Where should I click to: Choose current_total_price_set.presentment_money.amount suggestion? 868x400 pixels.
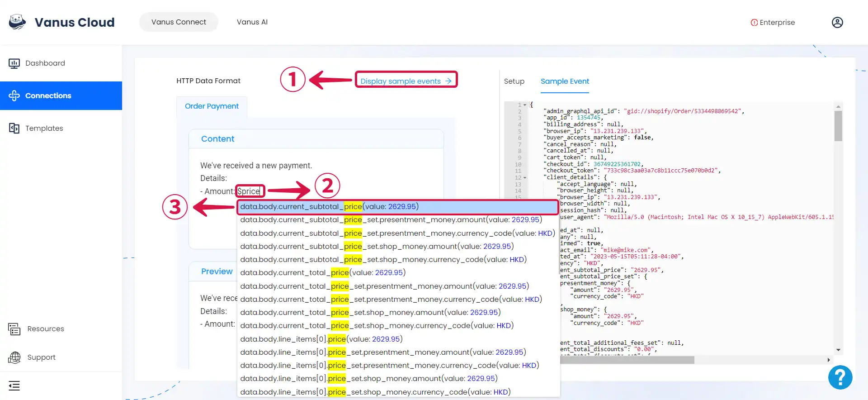[398, 286]
